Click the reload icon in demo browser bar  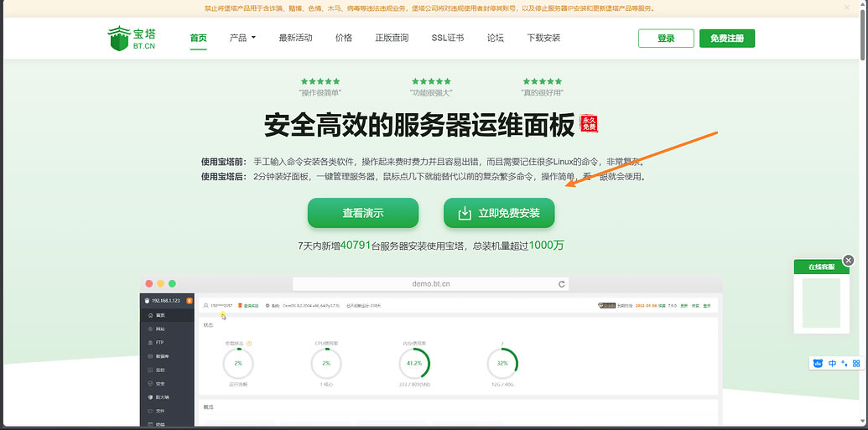[x=561, y=284]
